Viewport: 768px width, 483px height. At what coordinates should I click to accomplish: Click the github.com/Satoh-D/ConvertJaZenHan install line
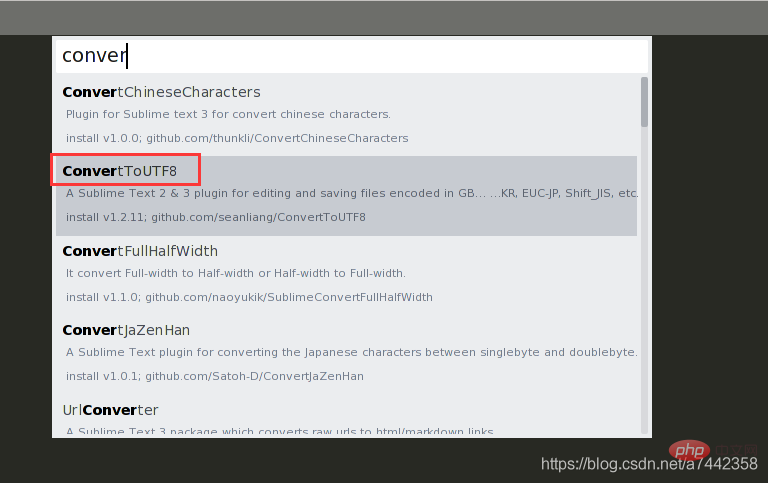[x=215, y=376]
